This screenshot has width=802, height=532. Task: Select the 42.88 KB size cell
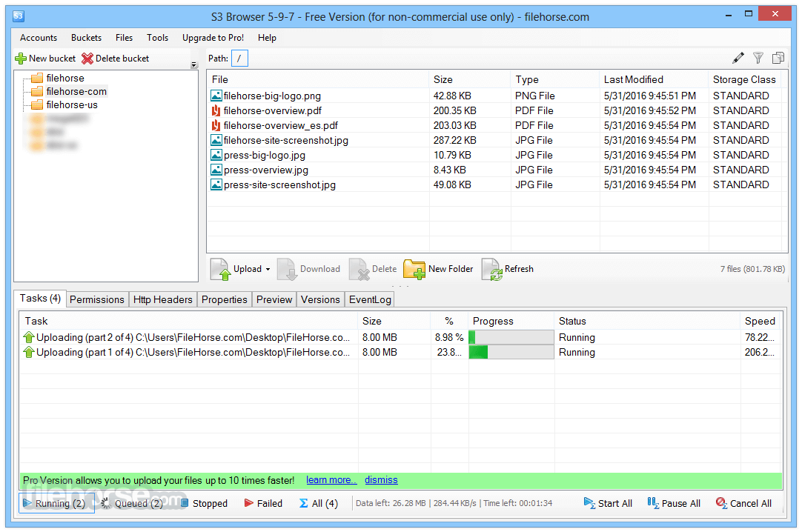[453, 96]
